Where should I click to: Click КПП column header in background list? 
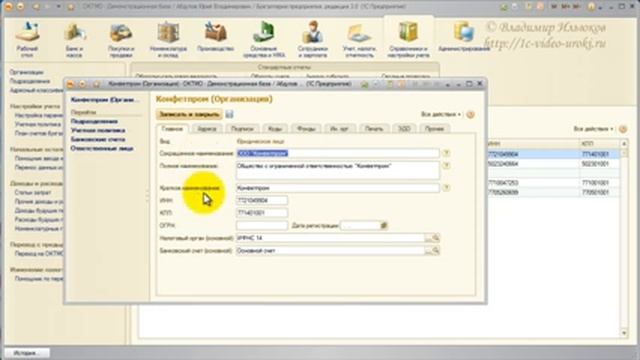(599, 144)
